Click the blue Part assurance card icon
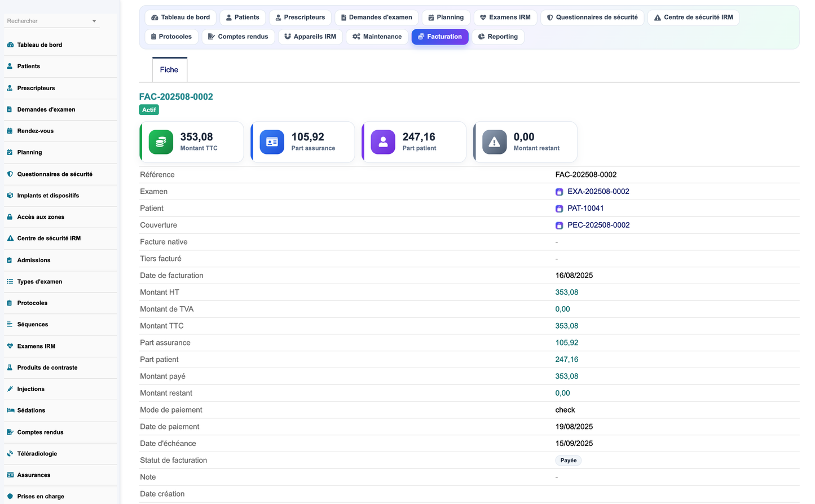 point(272,142)
